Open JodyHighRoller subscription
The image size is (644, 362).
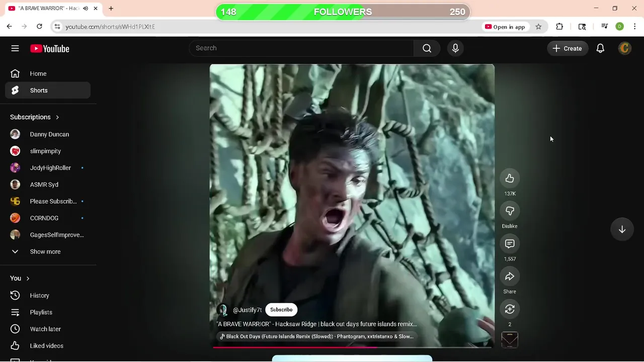(x=48, y=168)
